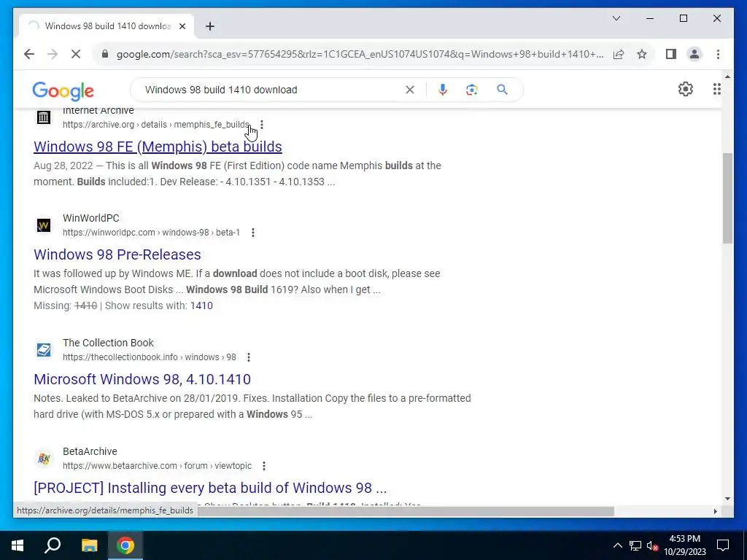Open Google quick settings gear

coord(685,89)
